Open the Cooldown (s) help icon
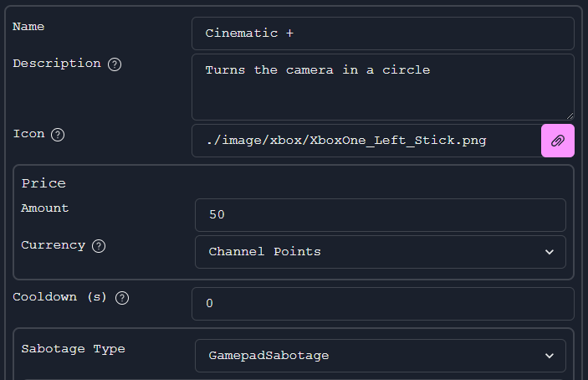Image resolution: width=588 pixels, height=380 pixels. [x=122, y=298]
